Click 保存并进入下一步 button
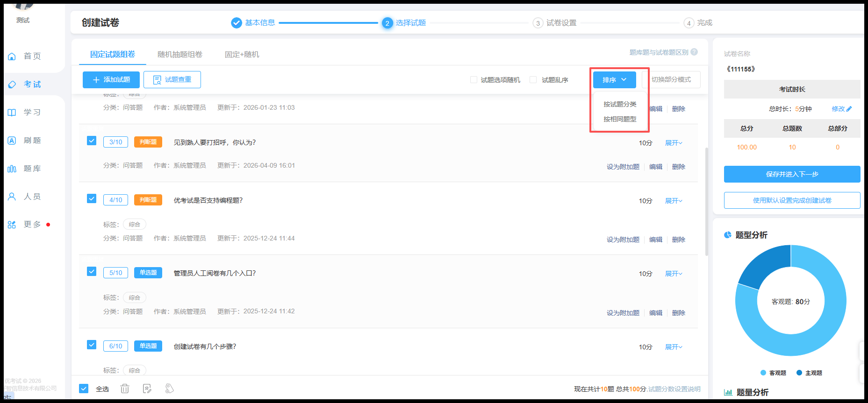868x403 pixels. [x=792, y=174]
